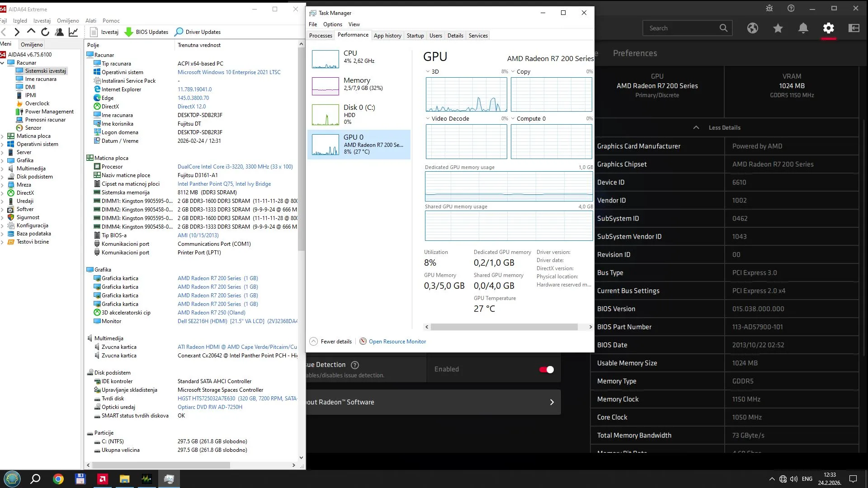Open the Options menu in Task Manager
The width and height of the screenshot is (868, 488).
pyautogui.click(x=332, y=24)
